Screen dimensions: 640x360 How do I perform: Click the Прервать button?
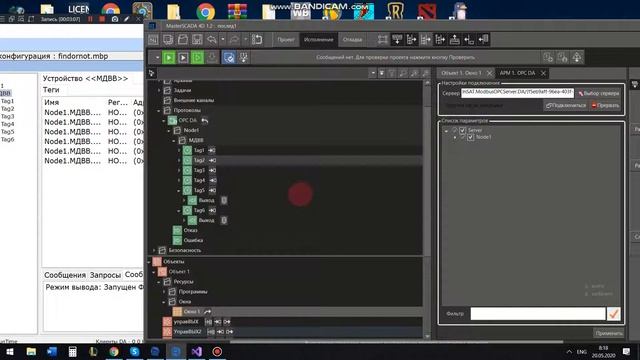605,105
